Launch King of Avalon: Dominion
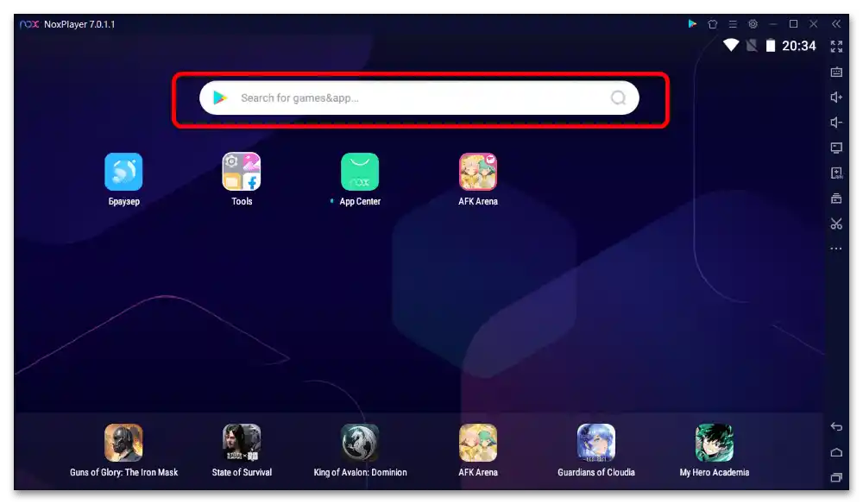Viewport: 863px width, 504px height. (360, 443)
